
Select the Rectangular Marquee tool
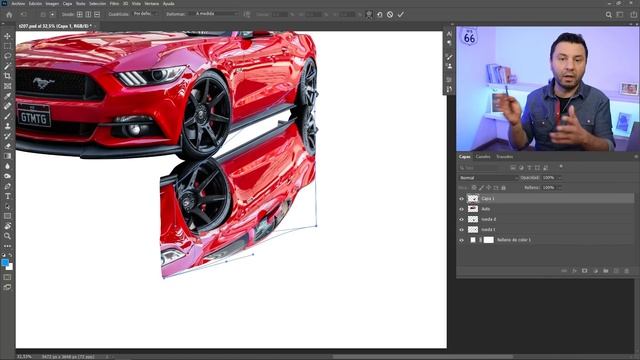7,46
